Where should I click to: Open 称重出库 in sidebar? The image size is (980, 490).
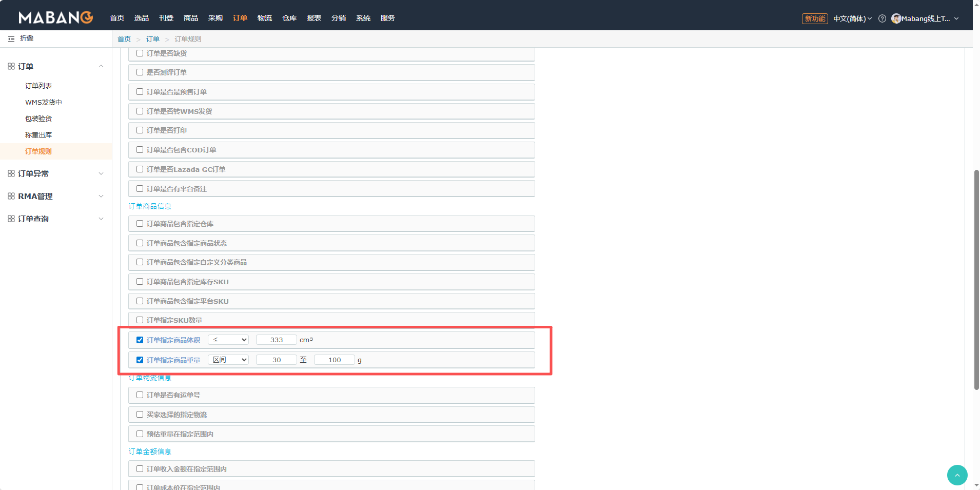click(38, 135)
